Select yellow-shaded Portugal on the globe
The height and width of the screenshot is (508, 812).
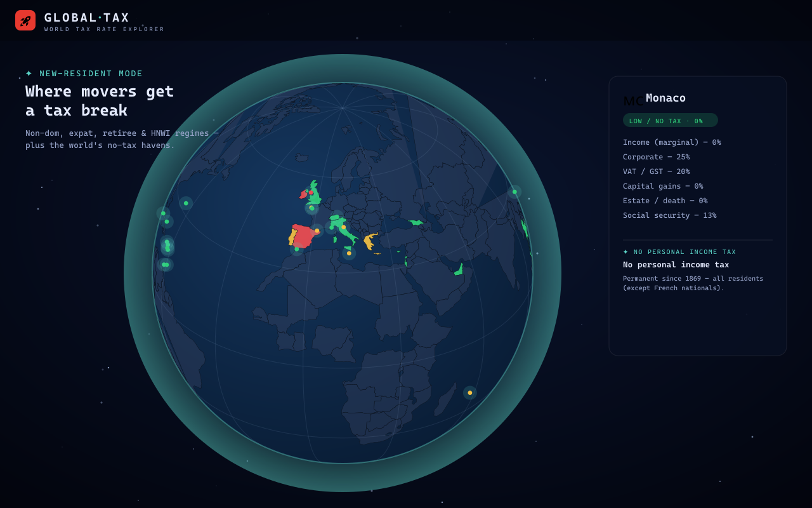coord(292,237)
